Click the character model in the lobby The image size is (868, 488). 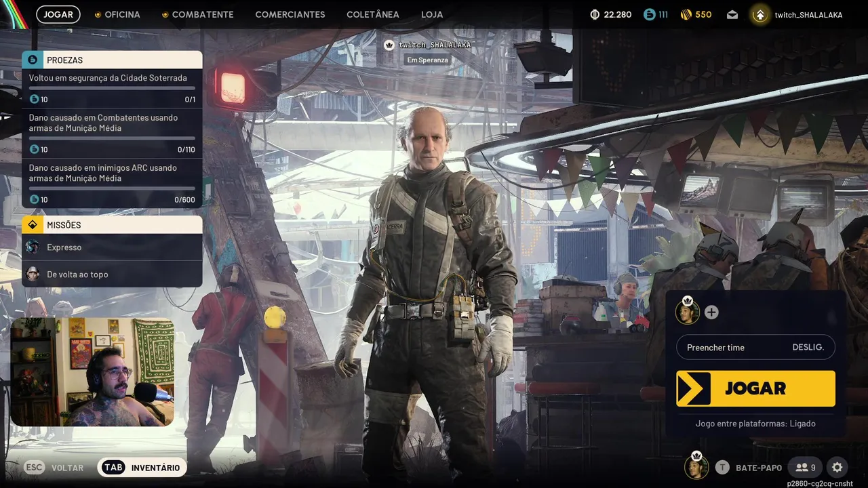427,291
